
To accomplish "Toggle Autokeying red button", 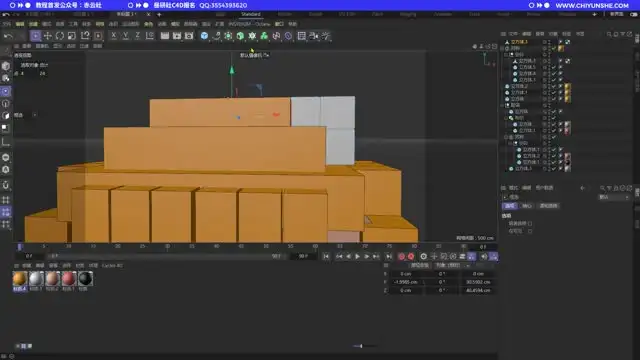I will tap(411, 256).
